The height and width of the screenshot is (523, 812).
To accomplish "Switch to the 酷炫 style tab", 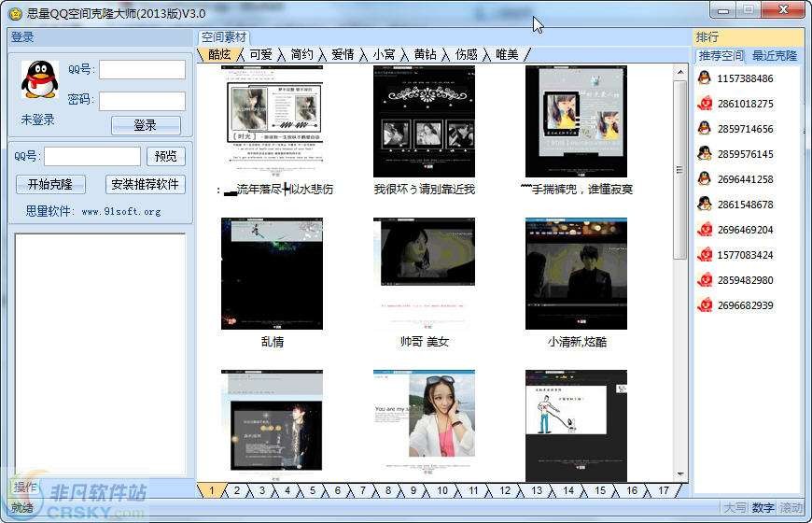I will pos(219,54).
